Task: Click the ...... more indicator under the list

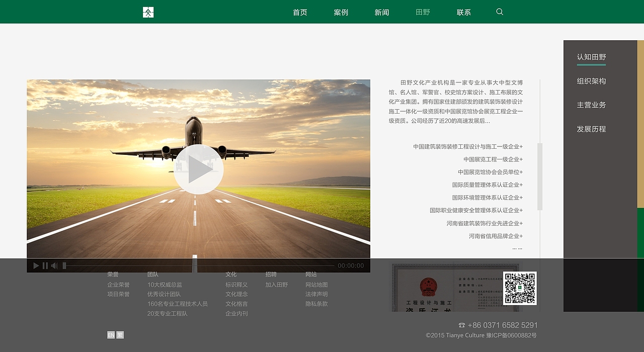Action: [517, 248]
